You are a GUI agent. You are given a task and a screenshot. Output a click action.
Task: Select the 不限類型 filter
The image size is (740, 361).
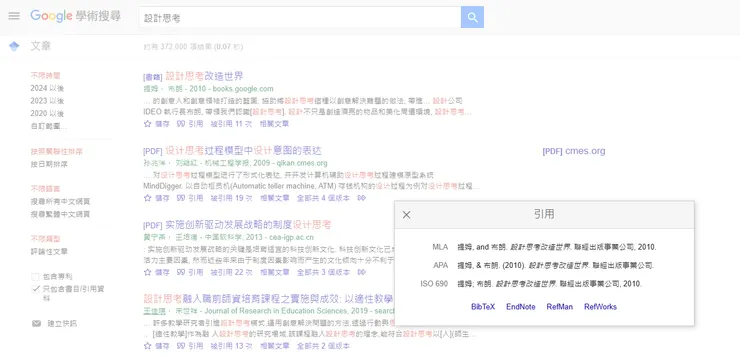tap(45, 239)
